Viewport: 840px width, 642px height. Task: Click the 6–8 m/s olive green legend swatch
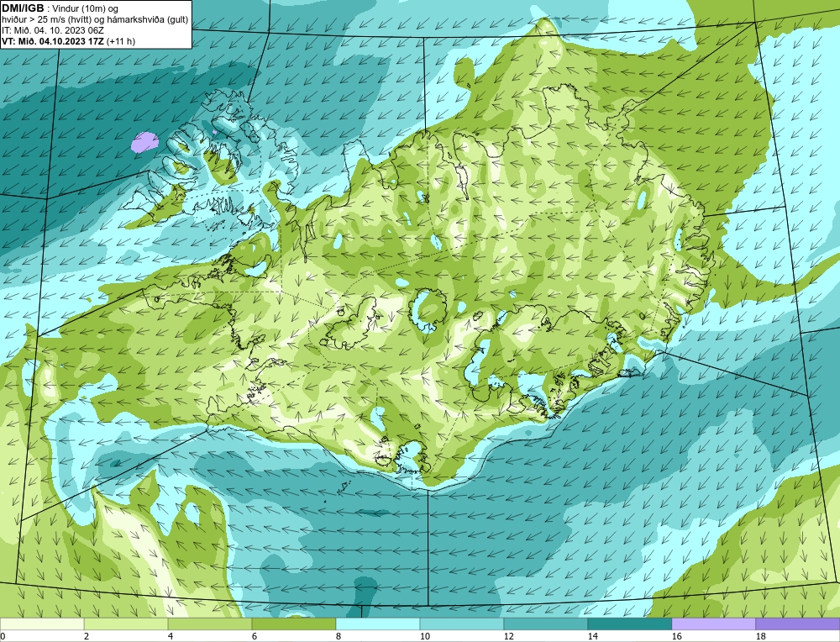coord(293,624)
